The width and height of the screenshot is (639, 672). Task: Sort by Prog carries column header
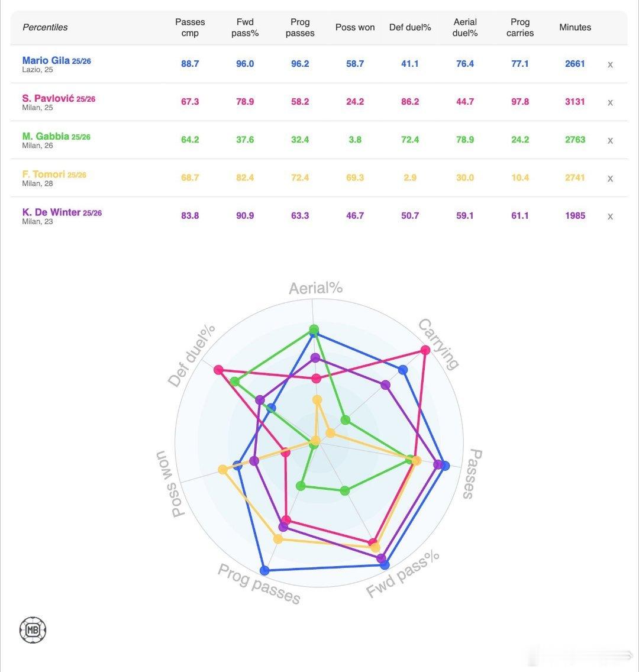pos(520,27)
